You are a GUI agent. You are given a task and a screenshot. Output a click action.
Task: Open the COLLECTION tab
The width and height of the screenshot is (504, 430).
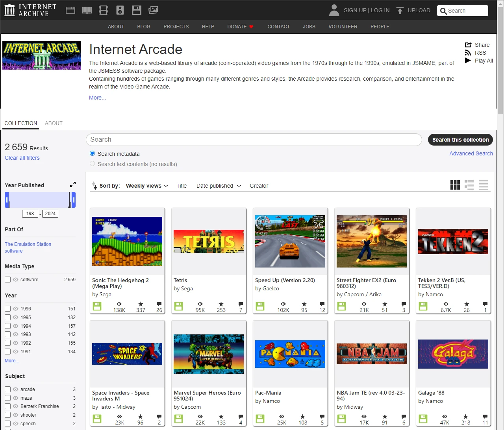click(x=21, y=123)
